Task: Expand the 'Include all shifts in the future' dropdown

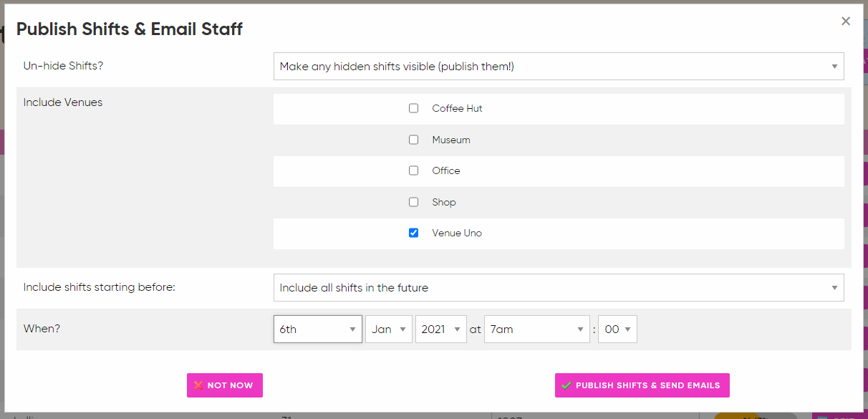Action: 558,288
